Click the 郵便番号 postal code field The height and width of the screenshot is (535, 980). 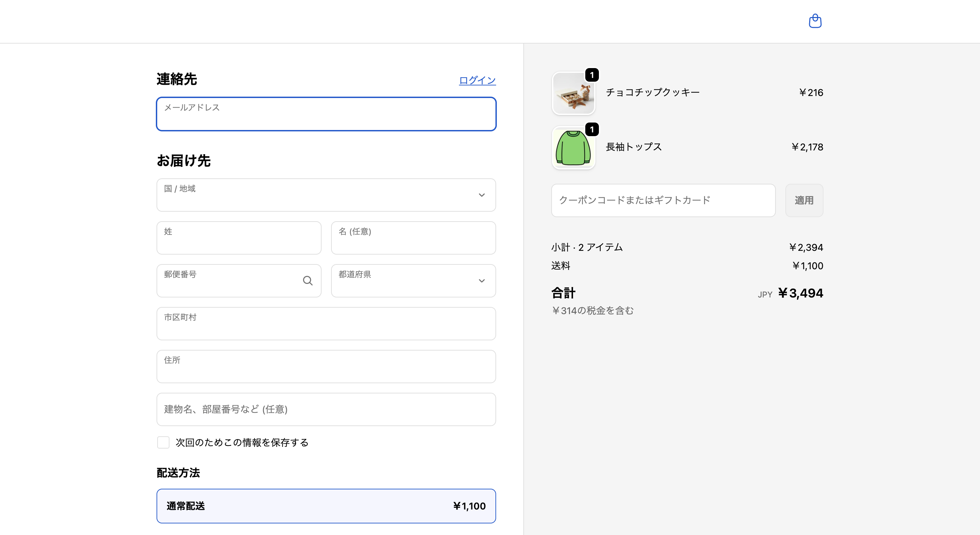pyautogui.click(x=239, y=281)
